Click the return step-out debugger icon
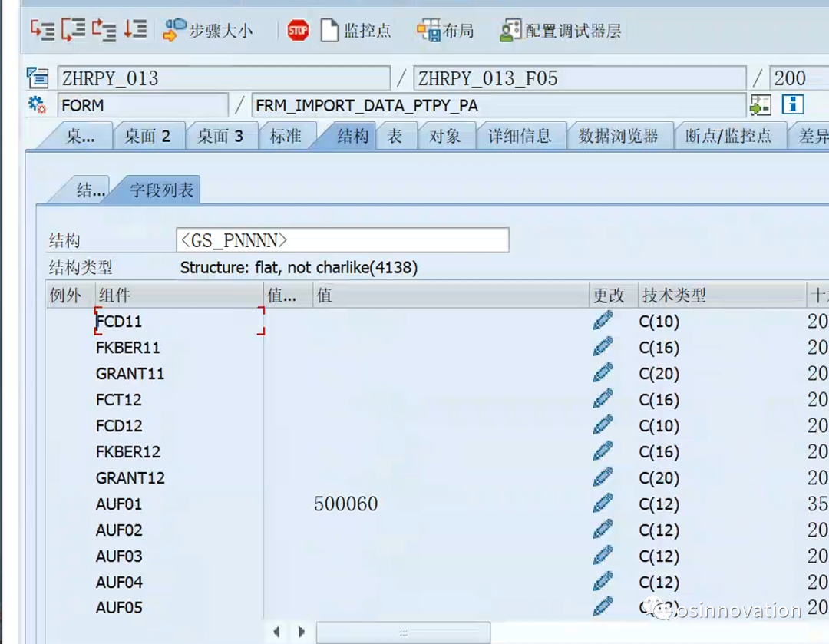 [104, 30]
